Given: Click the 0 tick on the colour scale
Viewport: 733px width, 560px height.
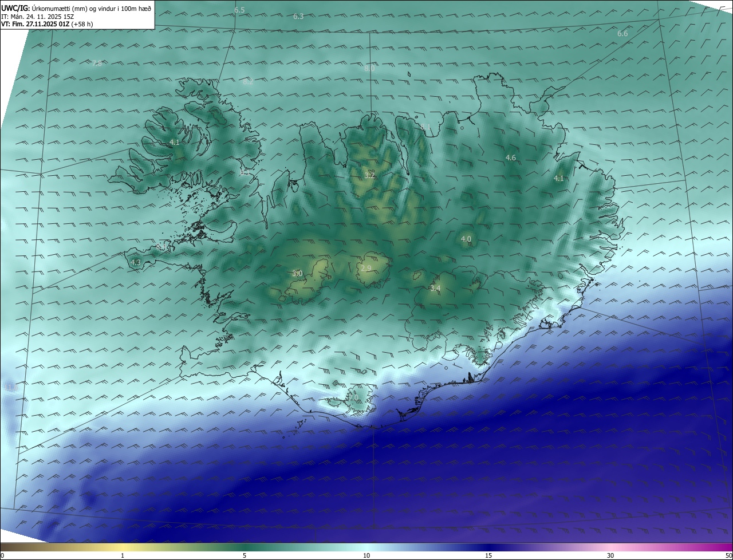Looking at the screenshot, I should (2, 555).
